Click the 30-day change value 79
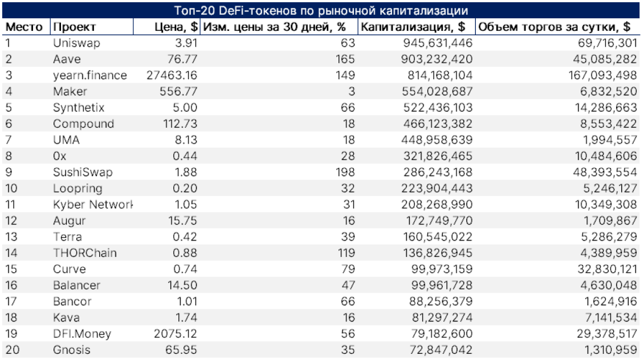Viewport: 644px width, 359px height. tap(348, 269)
